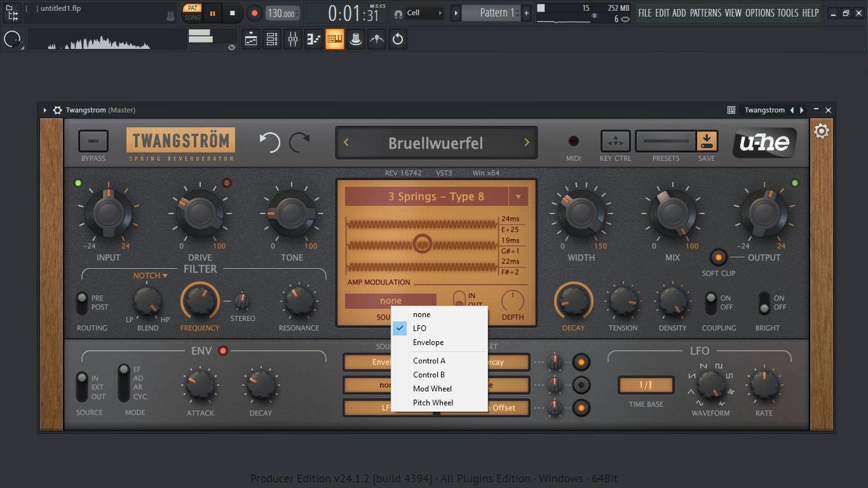Click the MIDI indicator icon
868x488 pixels.
point(573,141)
